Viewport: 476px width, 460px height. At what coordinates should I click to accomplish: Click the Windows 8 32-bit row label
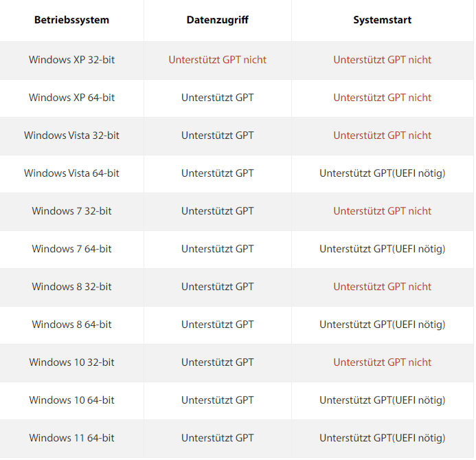(71, 287)
